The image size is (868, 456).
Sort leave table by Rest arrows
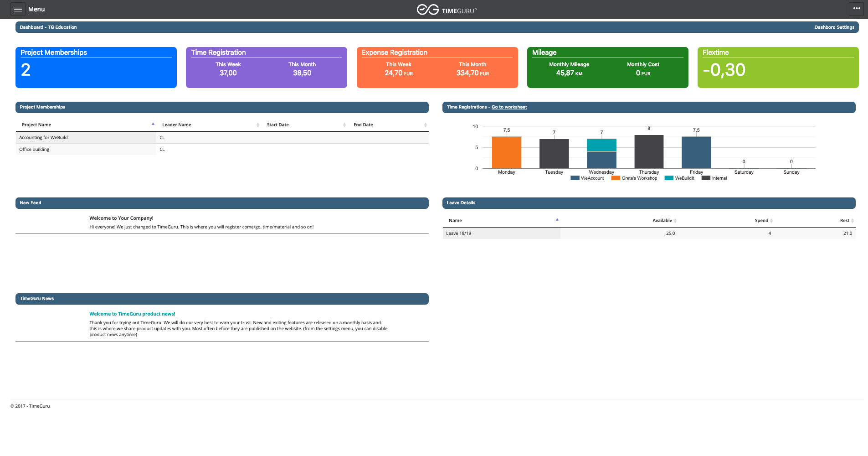(853, 221)
